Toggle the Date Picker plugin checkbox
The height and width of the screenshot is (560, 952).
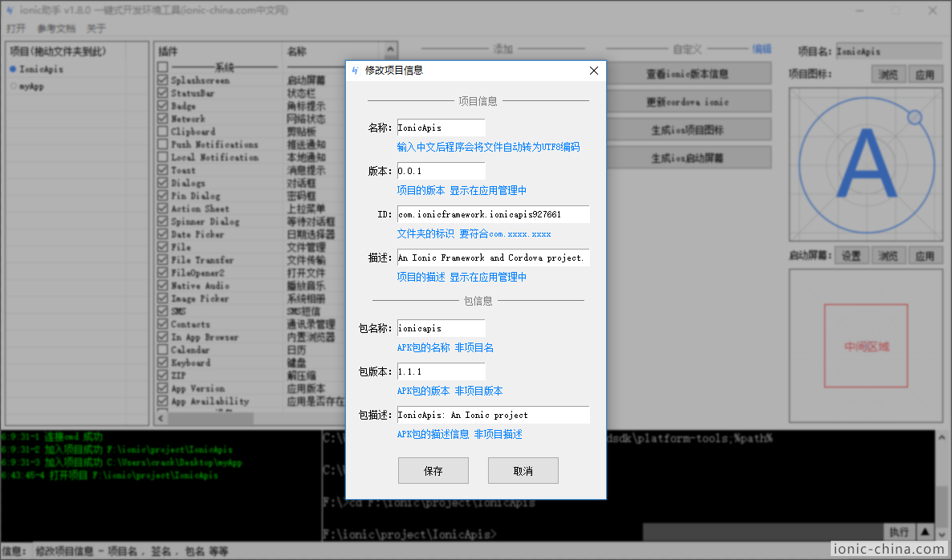pos(163,234)
